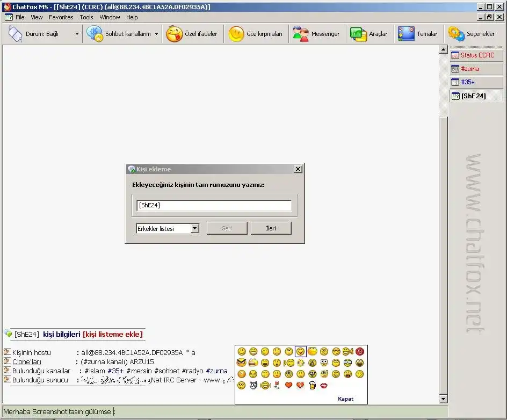Insert the nerd round-glasses emoticon
Viewport: 507px width, 420px height.
313,374
